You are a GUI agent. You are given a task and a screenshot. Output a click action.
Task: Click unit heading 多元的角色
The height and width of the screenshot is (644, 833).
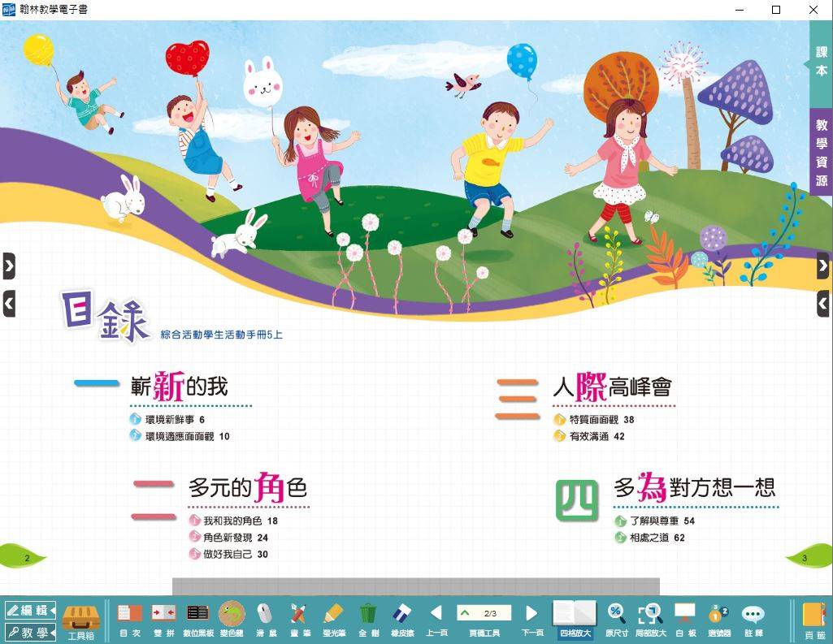(x=248, y=486)
